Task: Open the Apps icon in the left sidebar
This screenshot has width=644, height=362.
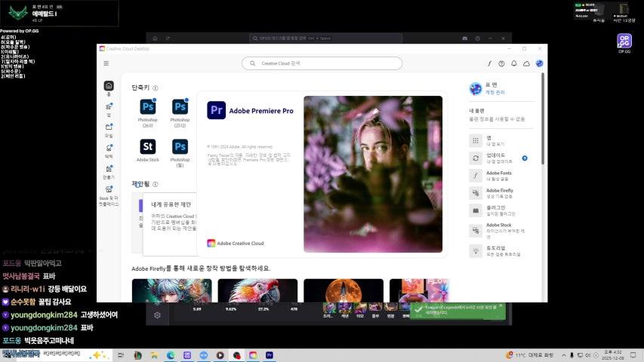Action: click(109, 108)
